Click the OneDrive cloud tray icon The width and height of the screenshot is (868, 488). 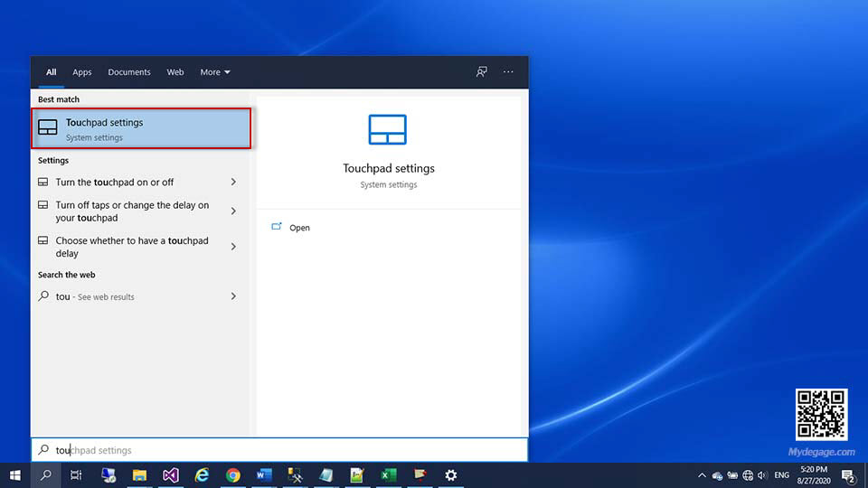[x=717, y=476]
